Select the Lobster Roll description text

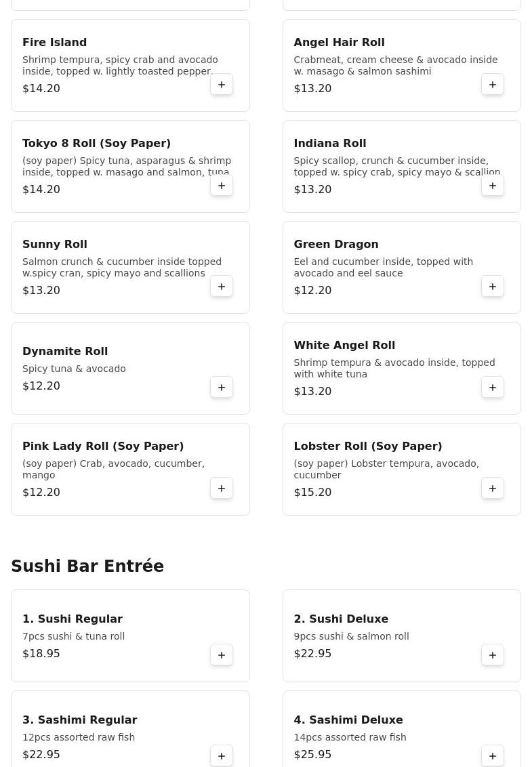386,469
